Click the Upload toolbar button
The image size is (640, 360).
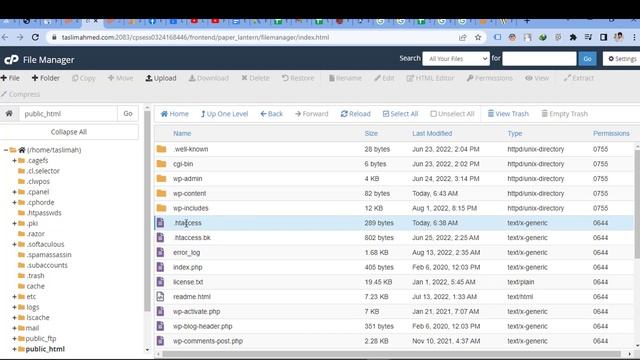coord(161,78)
